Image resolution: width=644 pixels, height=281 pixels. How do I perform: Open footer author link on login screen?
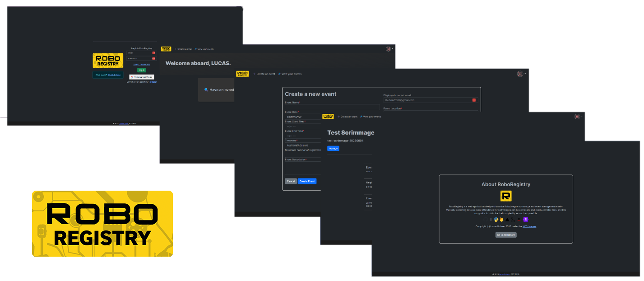pos(124,123)
